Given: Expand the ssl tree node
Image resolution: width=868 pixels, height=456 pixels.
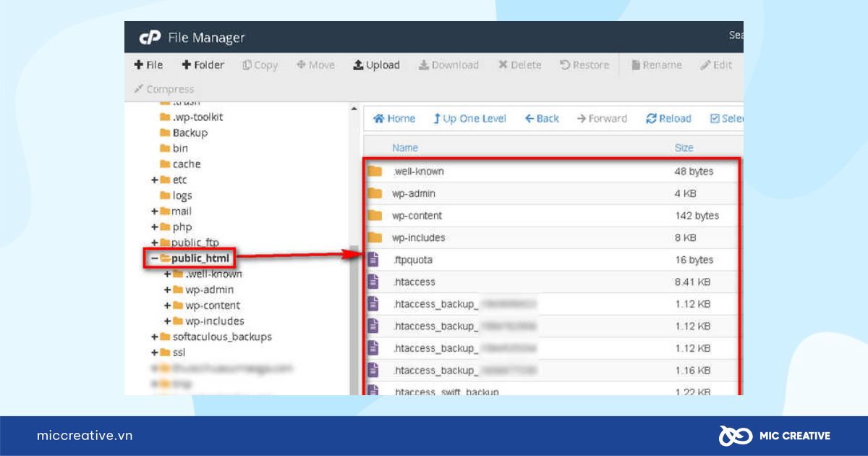Looking at the screenshot, I should point(154,352).
